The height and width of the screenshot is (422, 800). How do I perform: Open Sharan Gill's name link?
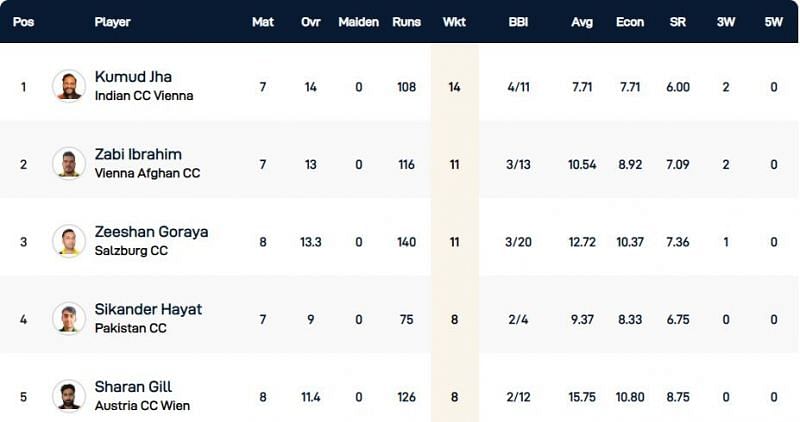[x=134, y=387]
